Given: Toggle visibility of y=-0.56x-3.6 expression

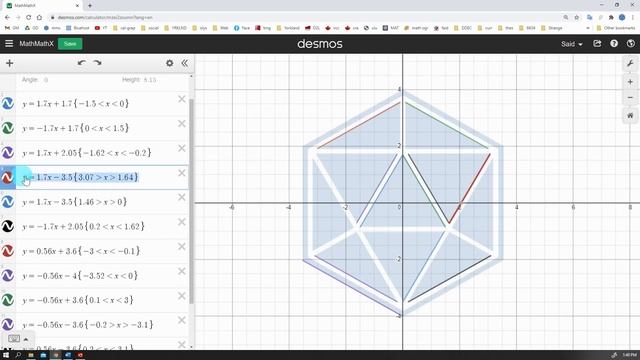Looking at the screenshot, I should (x=8, y=324).
